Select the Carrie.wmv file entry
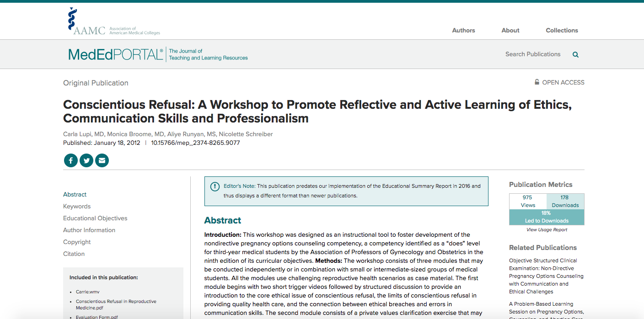Screen dimensions: 644x319 click(x=87, y=292)
